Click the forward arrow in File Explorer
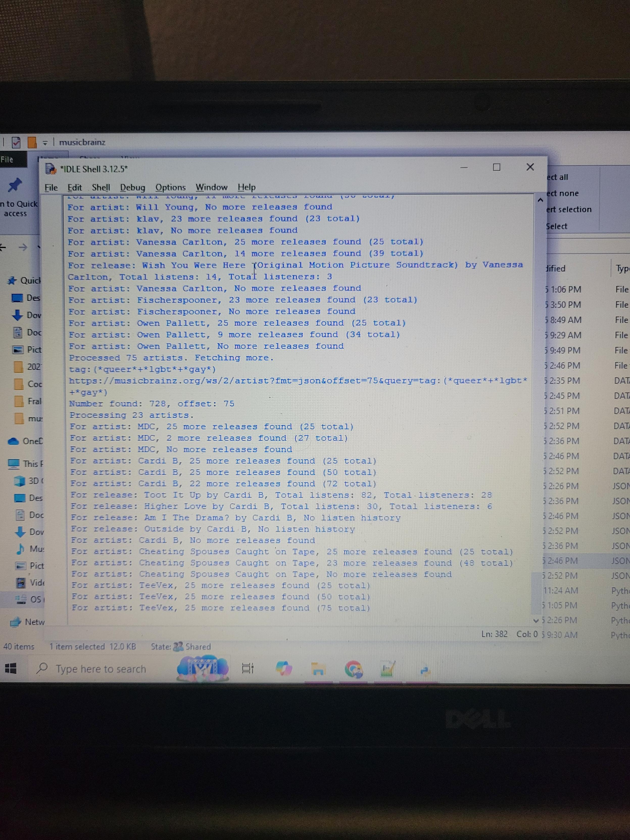The width and height of the screenshot is (630, 840). [23, 248]
